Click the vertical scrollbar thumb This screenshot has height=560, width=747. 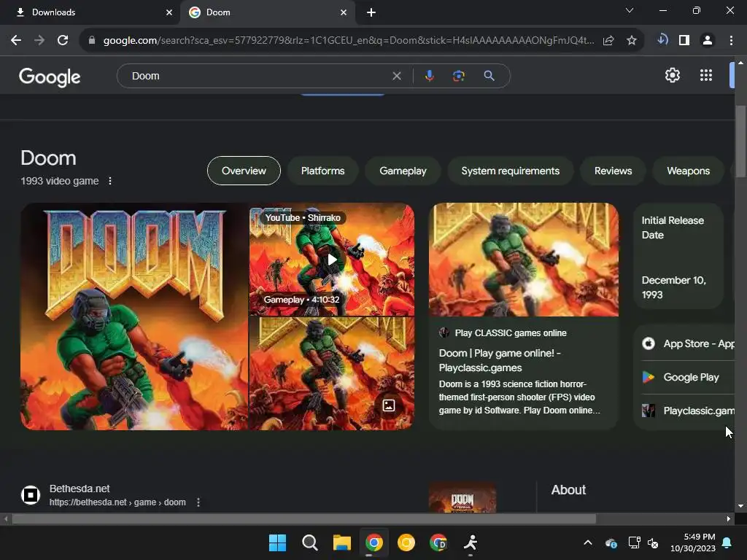click(x=740, y=141)
